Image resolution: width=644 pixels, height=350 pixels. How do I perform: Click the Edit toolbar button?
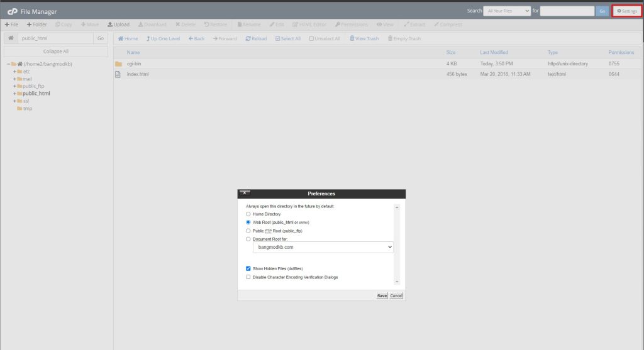(x=277, y=25)
